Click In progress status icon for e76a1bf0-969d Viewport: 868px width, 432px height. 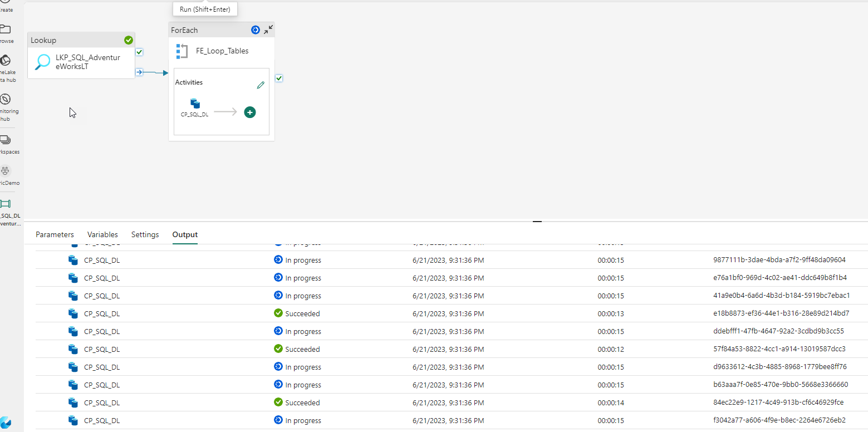(x=278, y=277)
